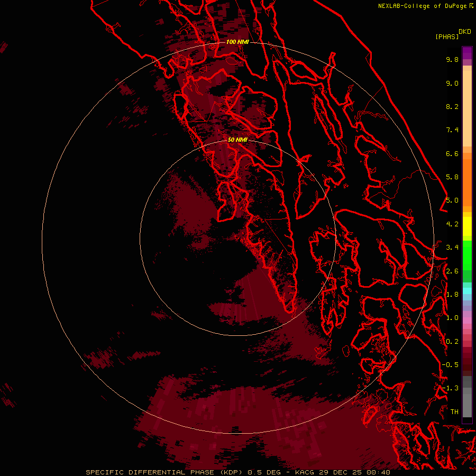Select the 1.0 scale value

pos(452,318)
